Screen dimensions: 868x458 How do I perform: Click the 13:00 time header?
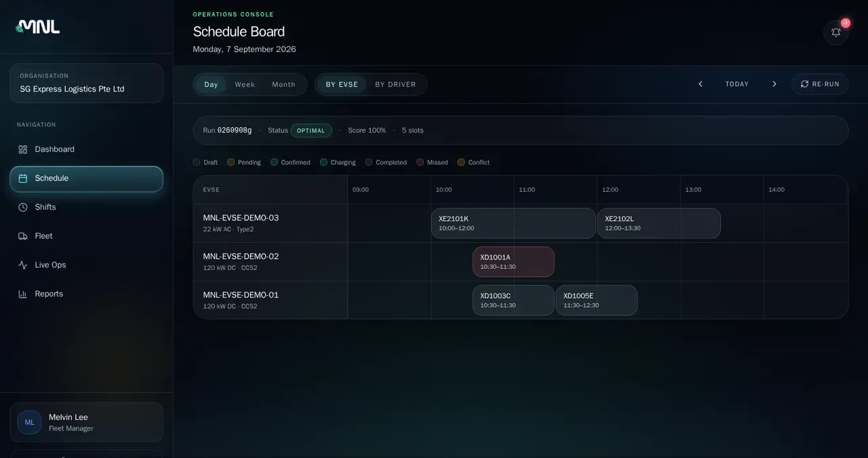[693, 190]
